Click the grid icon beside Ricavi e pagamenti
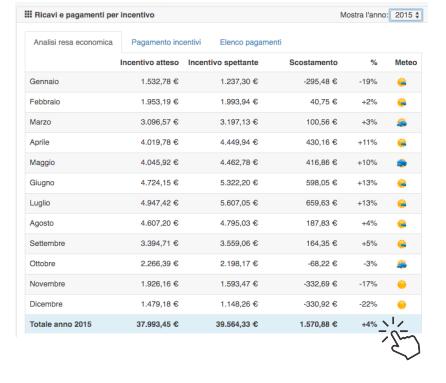This screenshot has height=383, width=446. pyautogui.click(x=28, y=15)
